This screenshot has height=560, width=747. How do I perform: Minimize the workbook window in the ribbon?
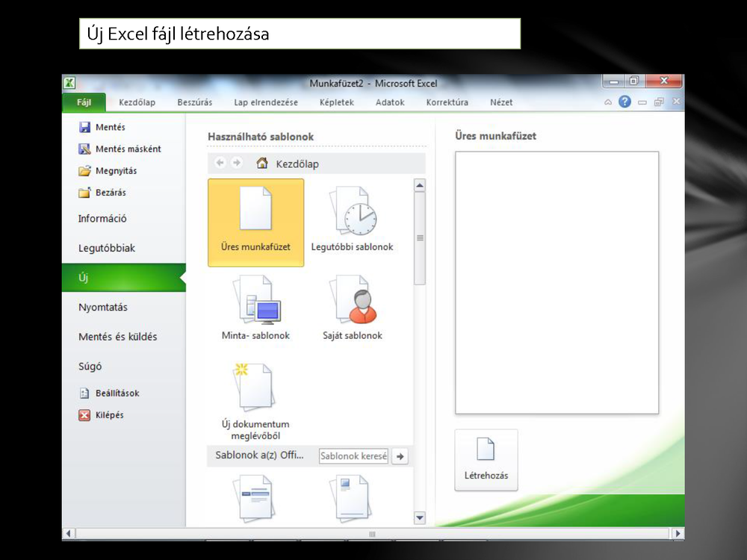(x=642, y=102)
